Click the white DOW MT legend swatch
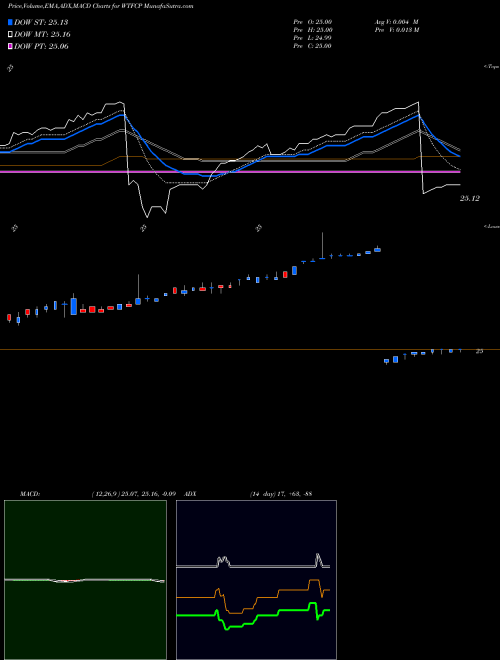500x660 pixels. pyautogui.click(x=10, y=35)
